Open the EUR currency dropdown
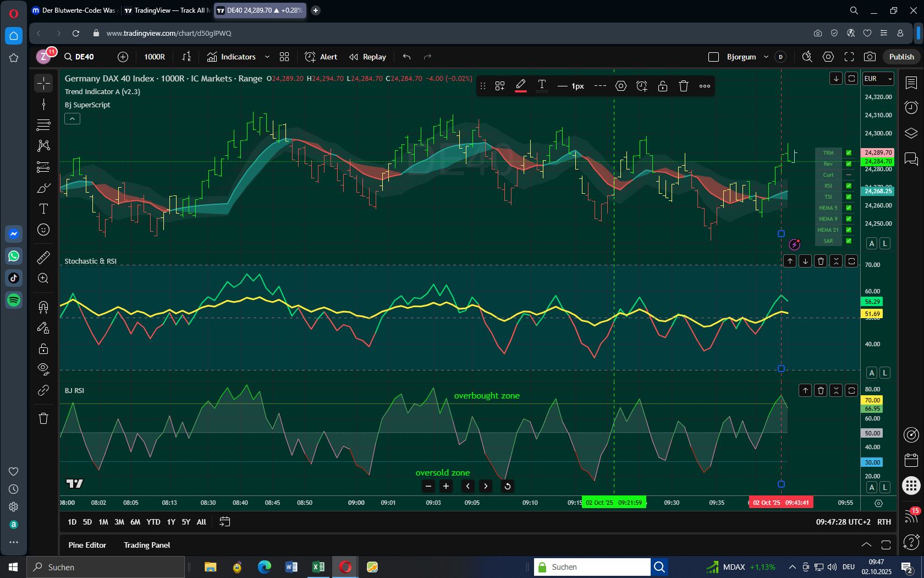924x578 pixels. point(878,79)
